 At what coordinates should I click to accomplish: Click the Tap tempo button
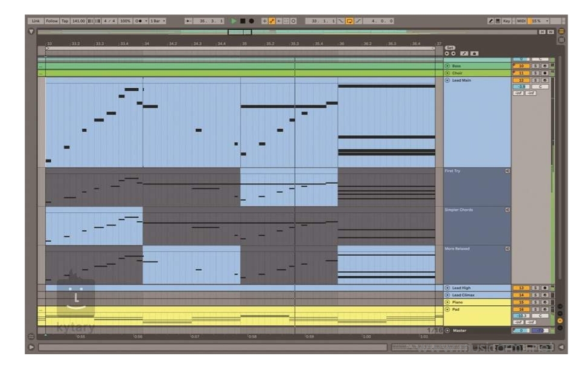click(65, 21)
